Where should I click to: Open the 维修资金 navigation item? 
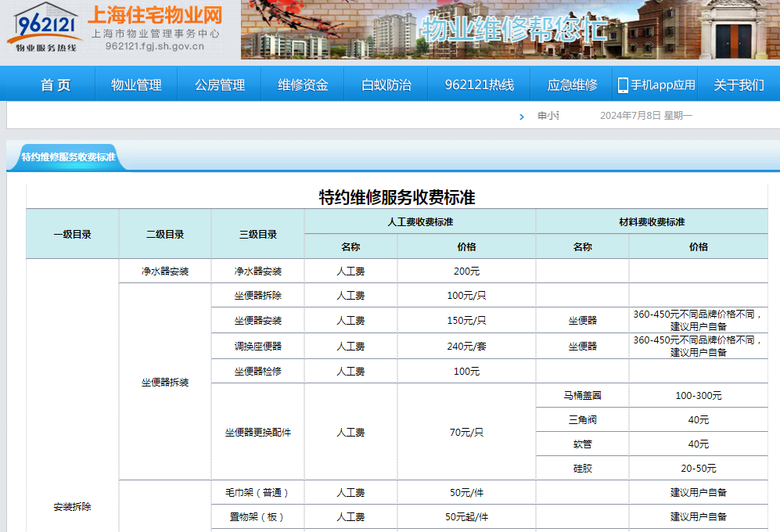pos(303,85)
